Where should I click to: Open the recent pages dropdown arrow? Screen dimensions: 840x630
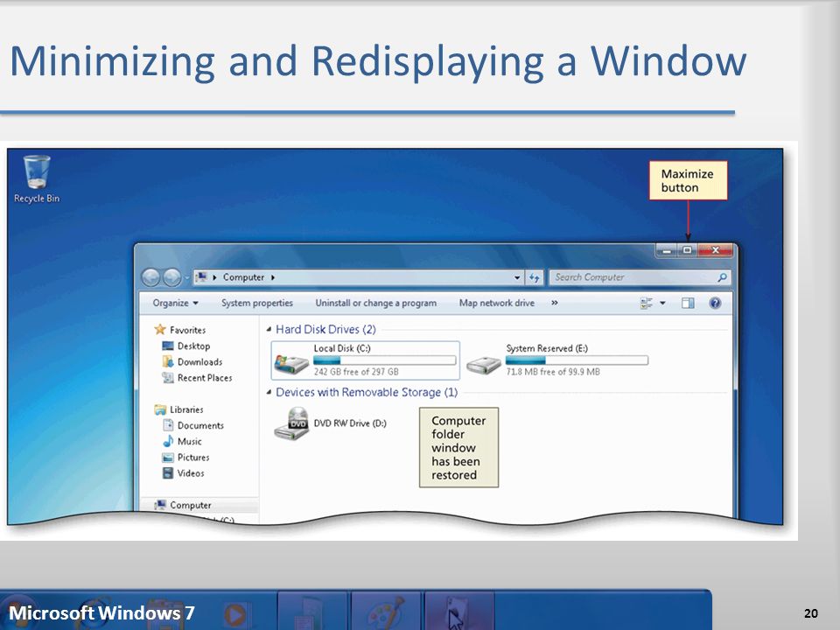[186, 278]
